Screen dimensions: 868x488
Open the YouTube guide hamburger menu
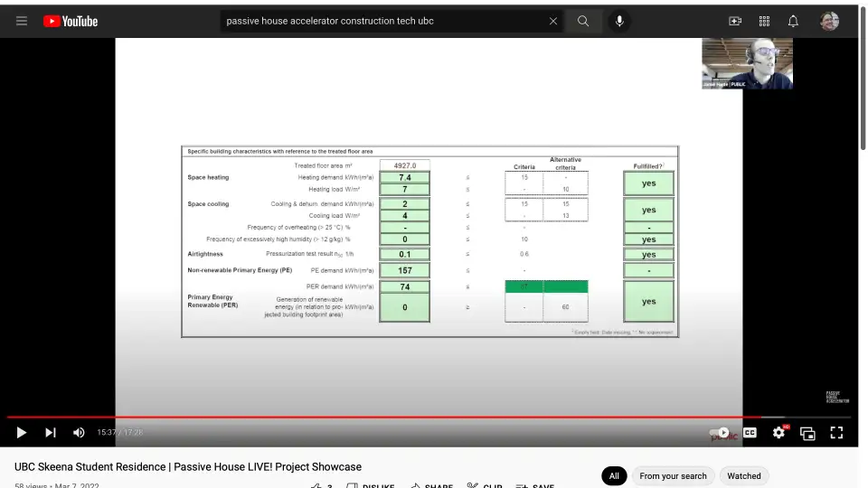22,21
